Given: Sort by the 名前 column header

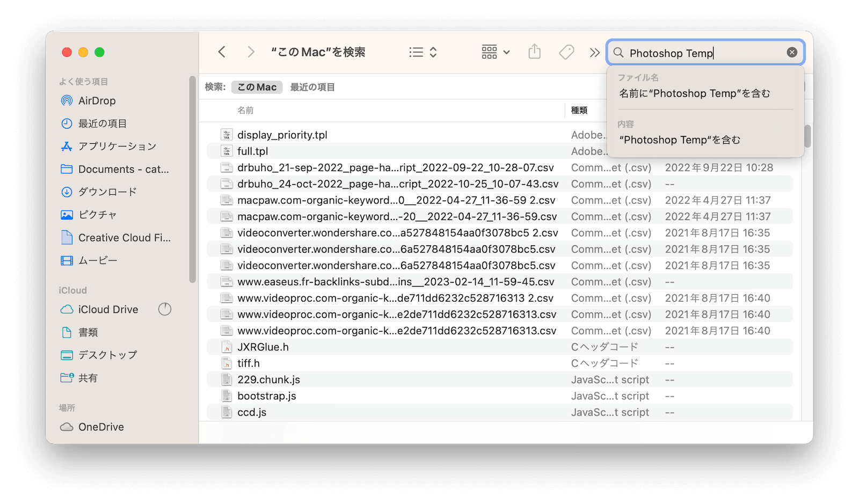Looking at the screenshot, I should point(245,110).
